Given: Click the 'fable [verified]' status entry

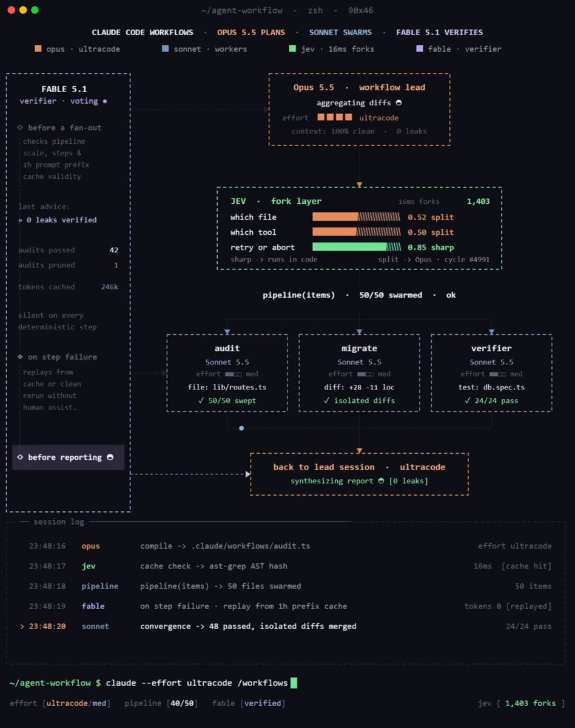Looking at the screenshot, I should (x=248, y=703).
